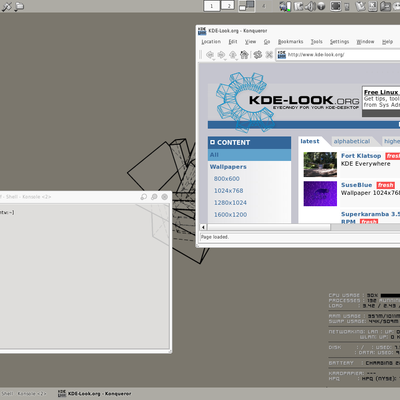Screen dimensions: 400x400
Task: Open the 1024x768 wallpapers link
Action: coord(228,191)
